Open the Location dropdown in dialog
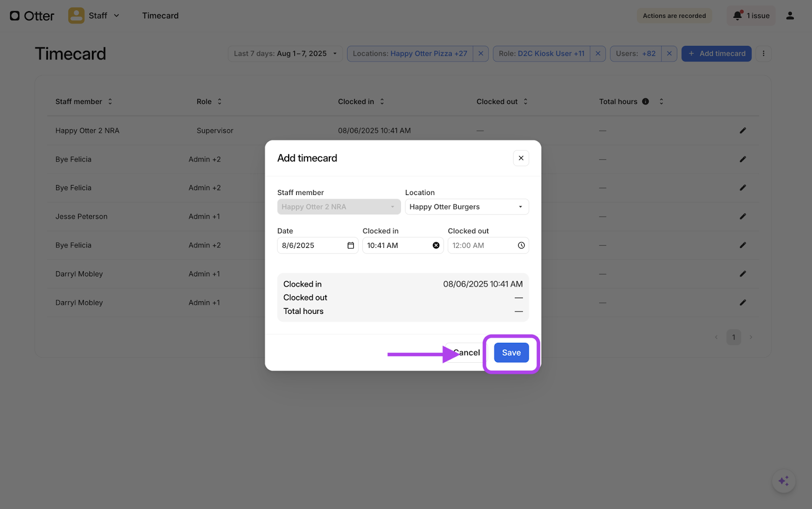 click(466, 207)
